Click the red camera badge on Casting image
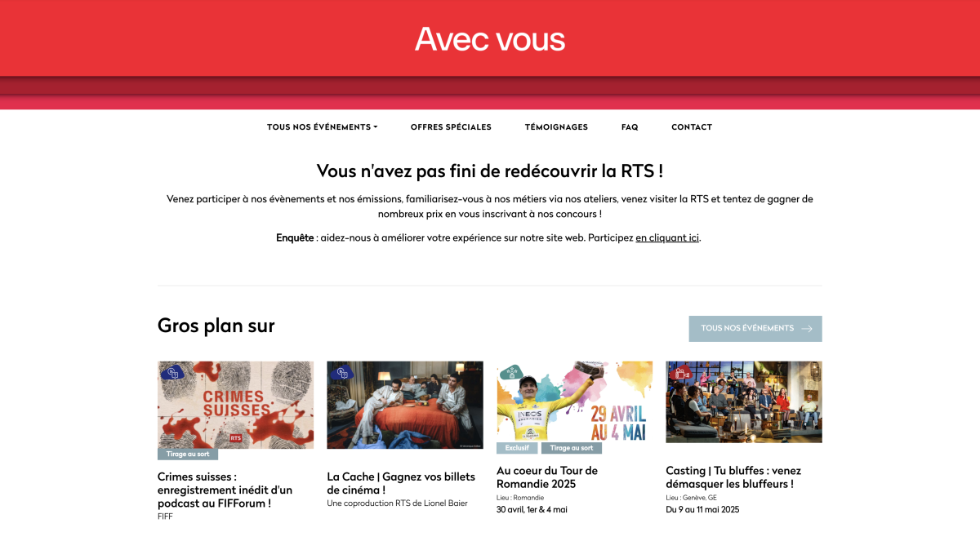 coord(680,373)
